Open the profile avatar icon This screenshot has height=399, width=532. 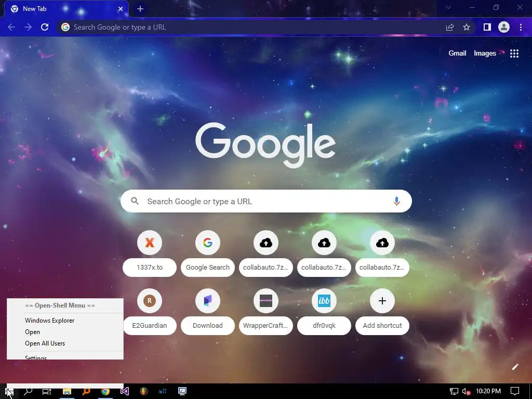tap(504, 27)
